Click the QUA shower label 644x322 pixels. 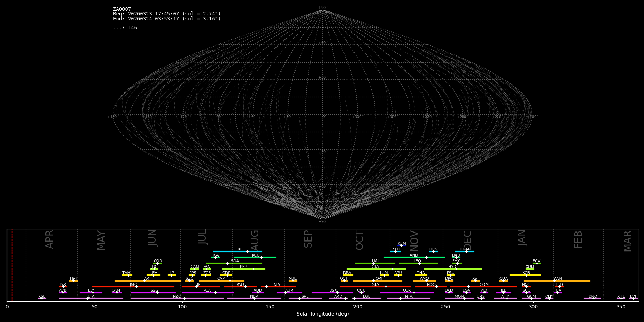(504, 279)
